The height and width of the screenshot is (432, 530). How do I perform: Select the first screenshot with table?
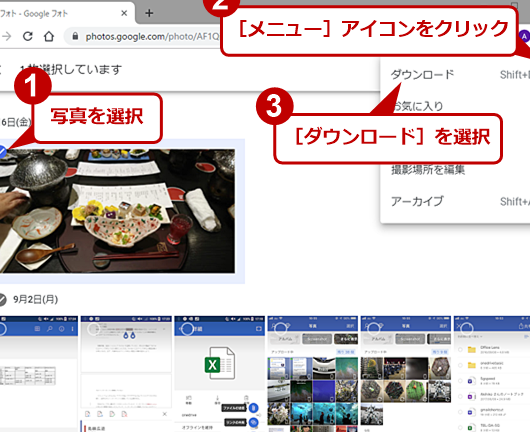2,329
